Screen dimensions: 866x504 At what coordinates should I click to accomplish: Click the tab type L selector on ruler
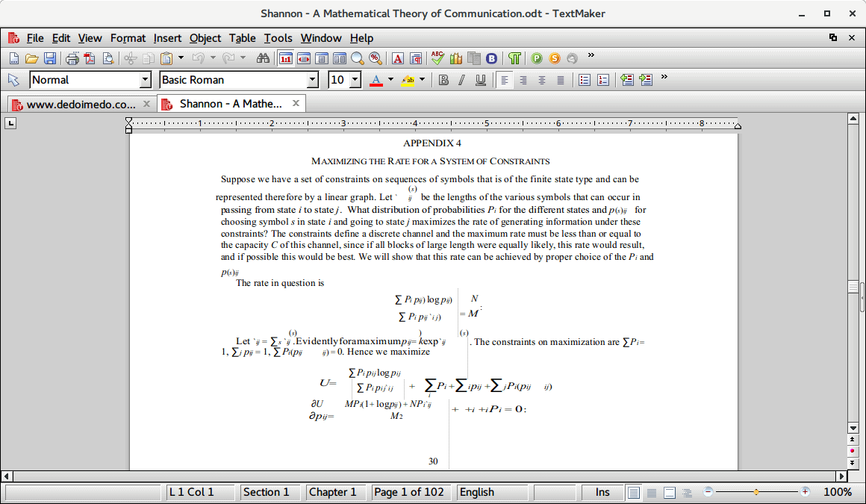click(x=10, y=123)
